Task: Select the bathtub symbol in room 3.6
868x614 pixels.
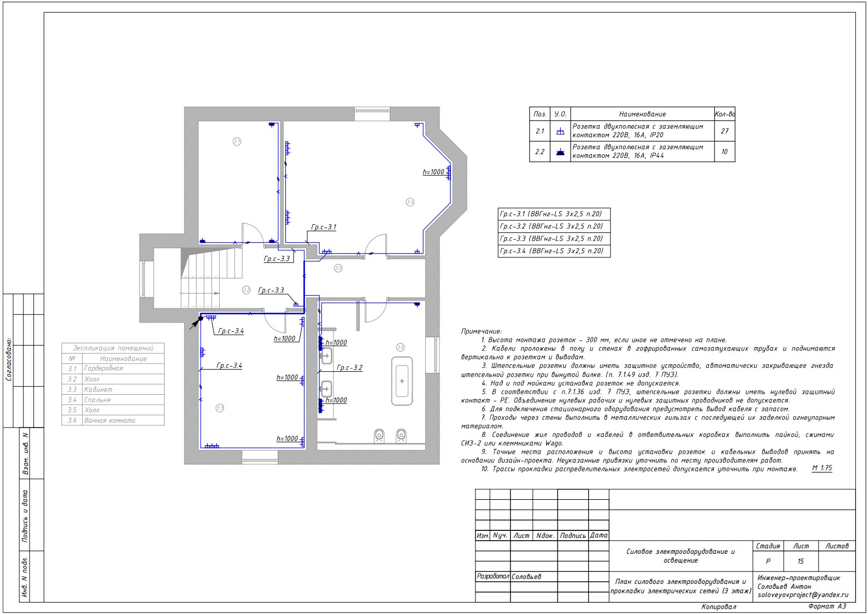Action: point(402,381)
